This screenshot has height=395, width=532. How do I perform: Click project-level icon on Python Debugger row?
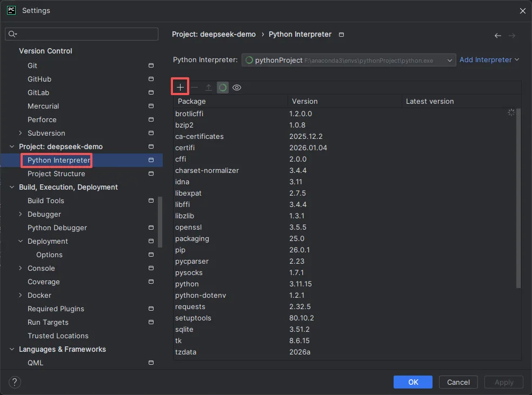[151, 228]
